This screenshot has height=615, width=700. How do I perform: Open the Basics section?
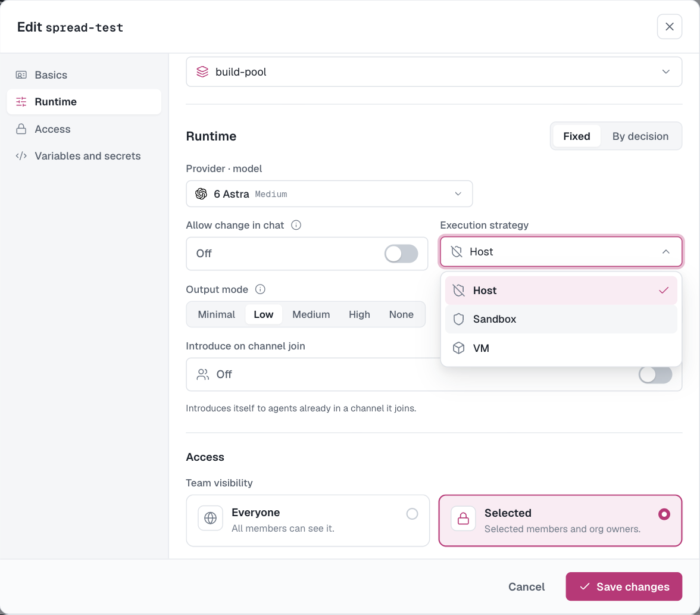[x=84, y=74]
